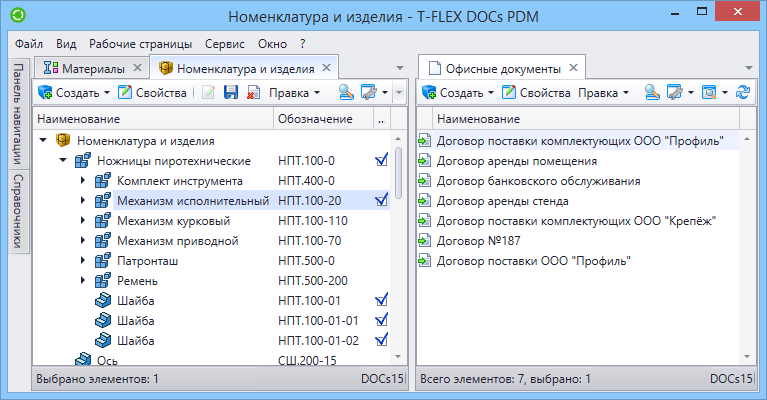This screenshot has height=400, width=767.
Task: Click the assembly icon of Патронташ
Action: tap(103, 261)
